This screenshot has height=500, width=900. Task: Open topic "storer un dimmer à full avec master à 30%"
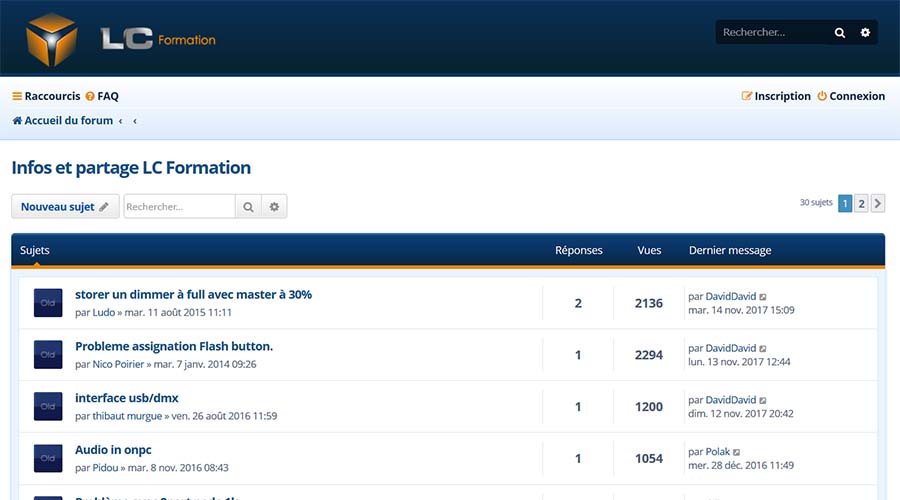[x=193, y=294]
